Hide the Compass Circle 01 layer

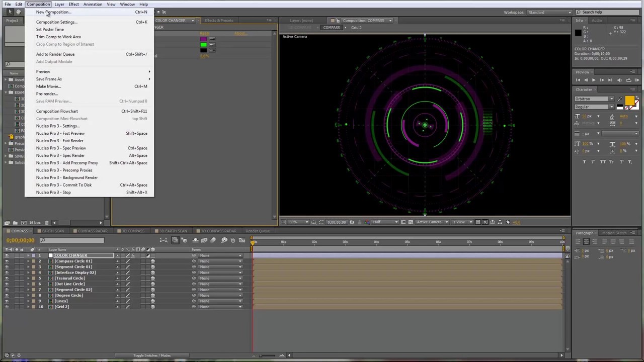7,261
